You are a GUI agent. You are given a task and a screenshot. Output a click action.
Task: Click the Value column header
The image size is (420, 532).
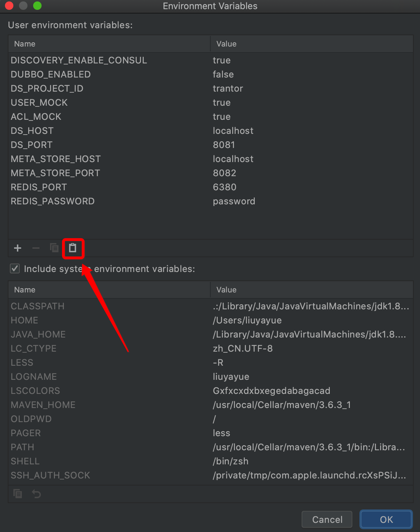coord(227,43)
